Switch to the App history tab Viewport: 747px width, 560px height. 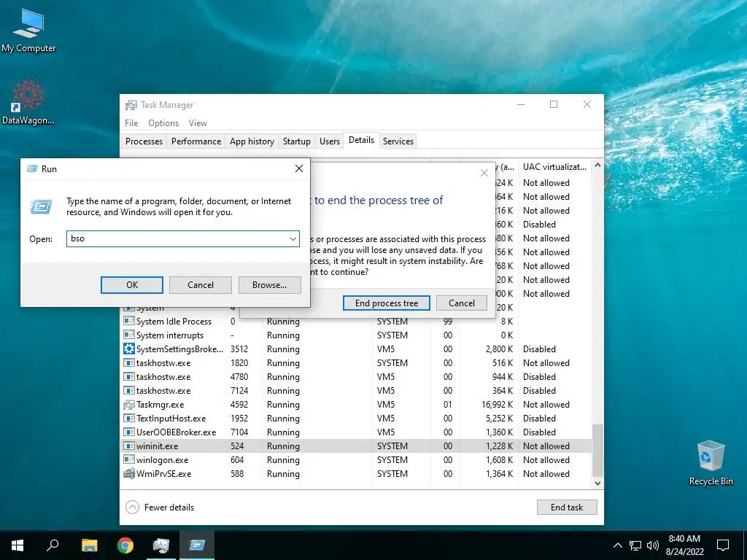click(252, 141)
